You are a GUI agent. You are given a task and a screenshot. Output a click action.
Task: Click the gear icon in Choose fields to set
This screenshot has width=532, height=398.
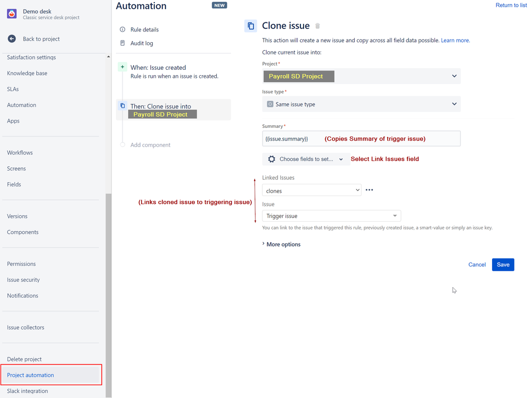[x=272, y=159]
